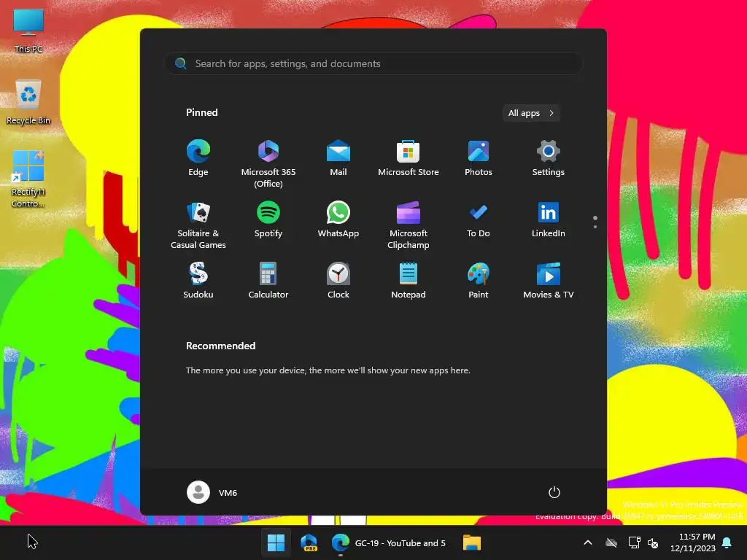Launch Microsoft 365 (Office)

(x=268, y=164)
